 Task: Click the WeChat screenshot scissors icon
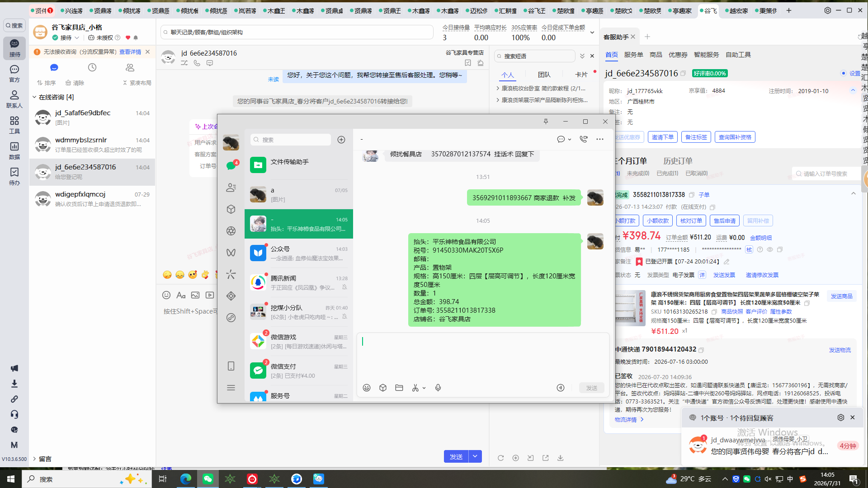(415, 388)
